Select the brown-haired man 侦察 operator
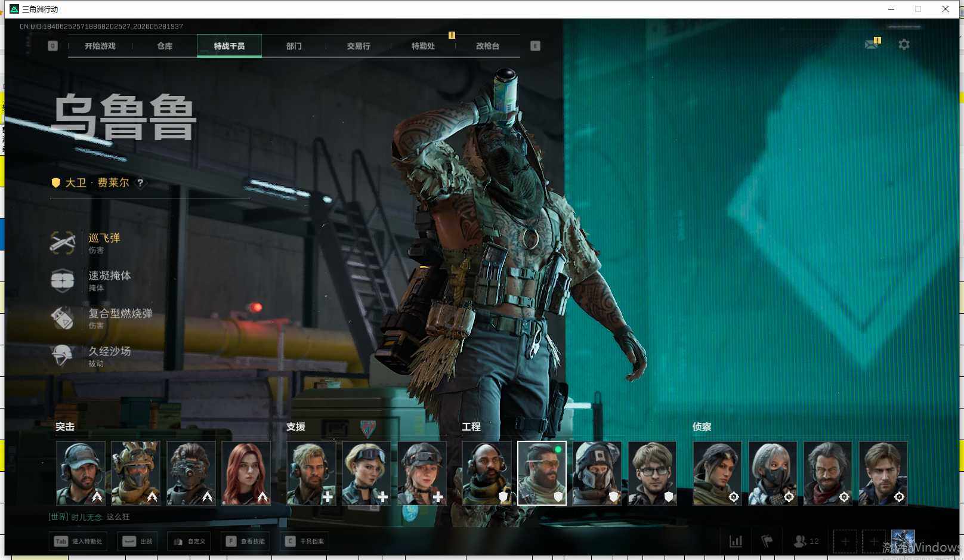964x560 pixels. tap(883, 473)
